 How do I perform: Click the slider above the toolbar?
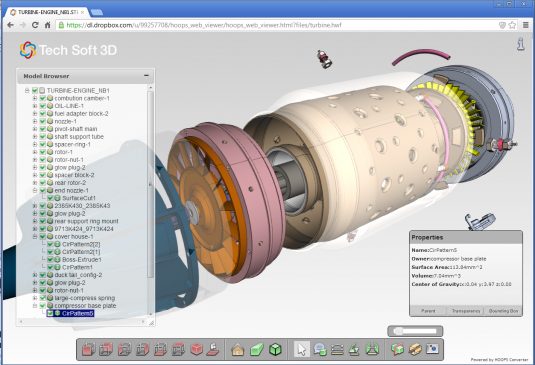click(415, 331)
